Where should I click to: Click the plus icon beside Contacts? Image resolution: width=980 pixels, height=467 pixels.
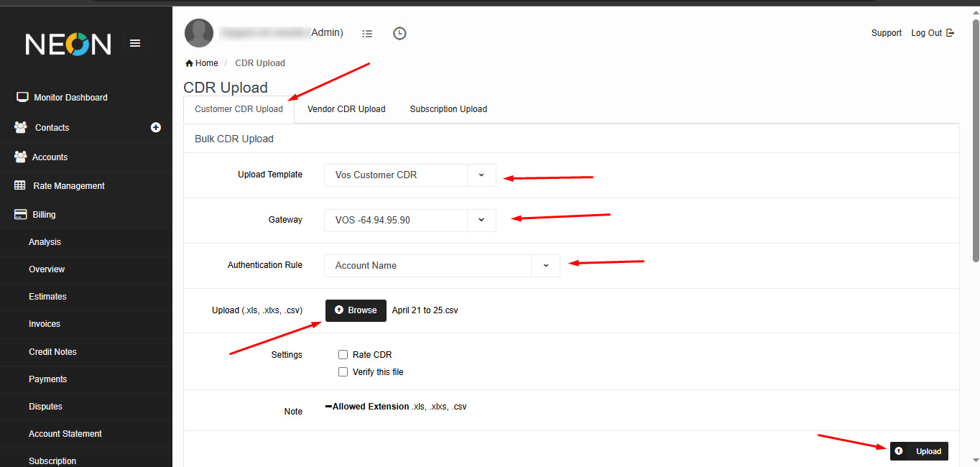pyautogui.click(x=156, y=127)
